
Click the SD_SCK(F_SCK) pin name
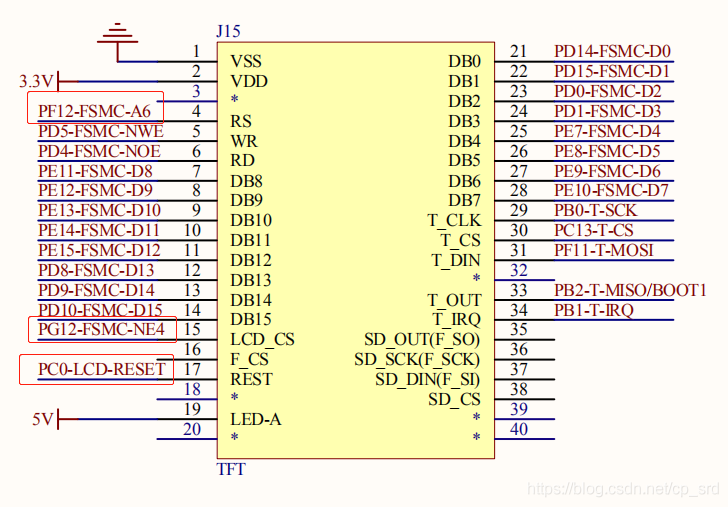point(417,360)
